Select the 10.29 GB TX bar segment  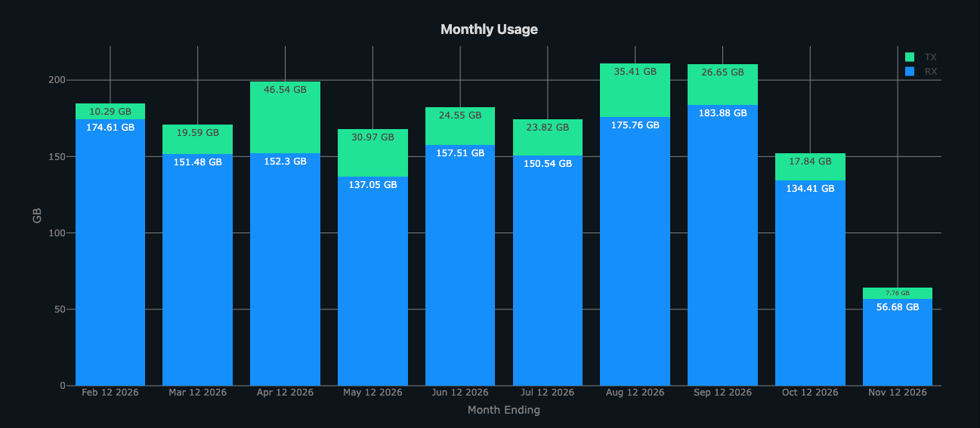click(110, 112)
